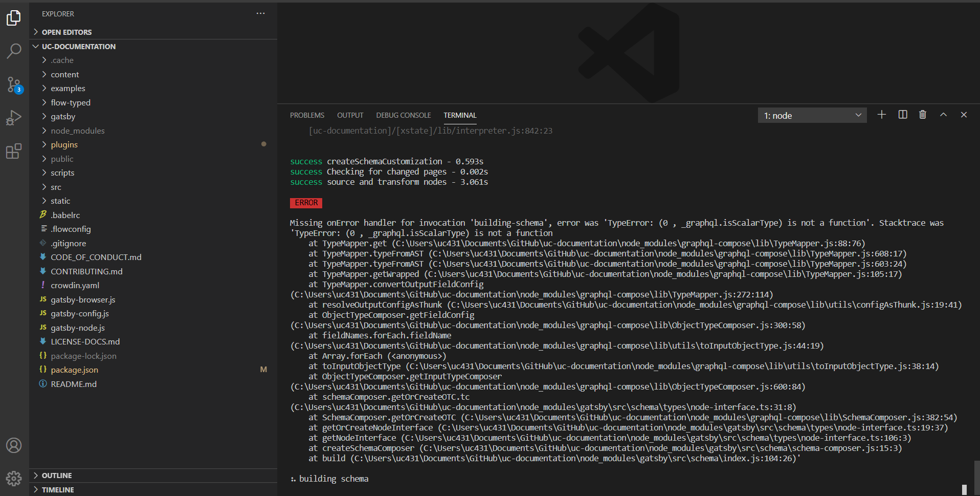
Task: Expand the node_modules folder
Action: [153, 131]
